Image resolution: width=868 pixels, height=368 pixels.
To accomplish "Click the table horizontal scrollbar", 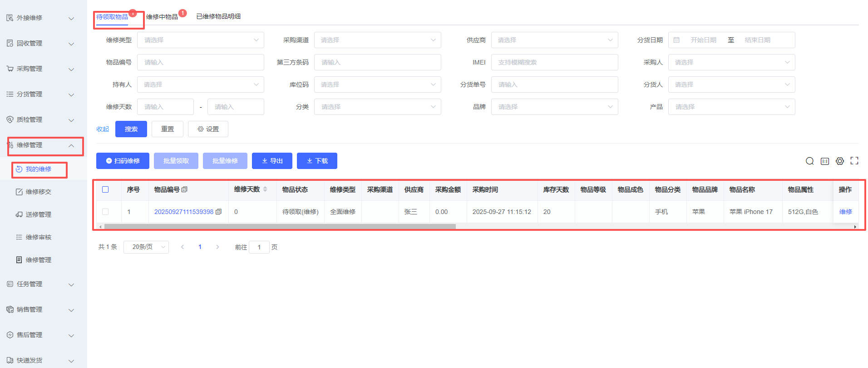I will [279, 226].
